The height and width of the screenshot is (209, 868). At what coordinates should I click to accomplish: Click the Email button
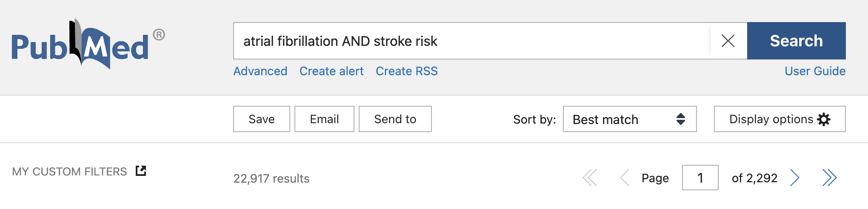click(324, 119)
